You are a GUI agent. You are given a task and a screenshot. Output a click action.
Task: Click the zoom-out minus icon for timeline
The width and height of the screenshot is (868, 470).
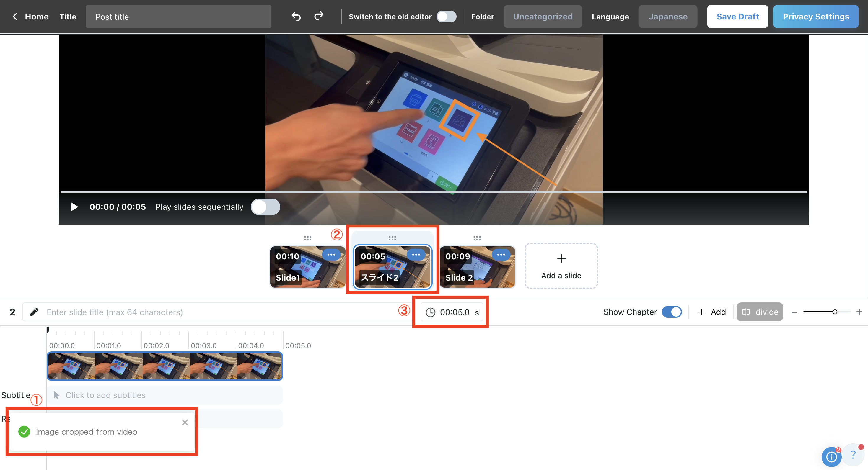[x=794, y=312]
